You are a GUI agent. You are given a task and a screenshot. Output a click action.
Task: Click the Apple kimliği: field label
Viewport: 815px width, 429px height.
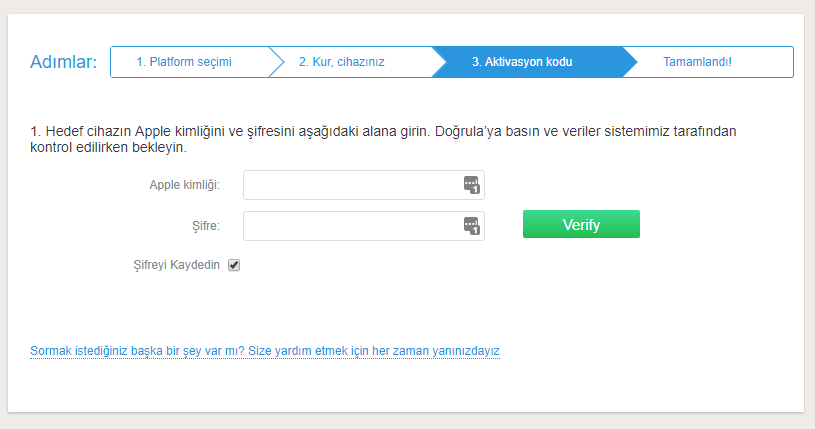(184, 185)
